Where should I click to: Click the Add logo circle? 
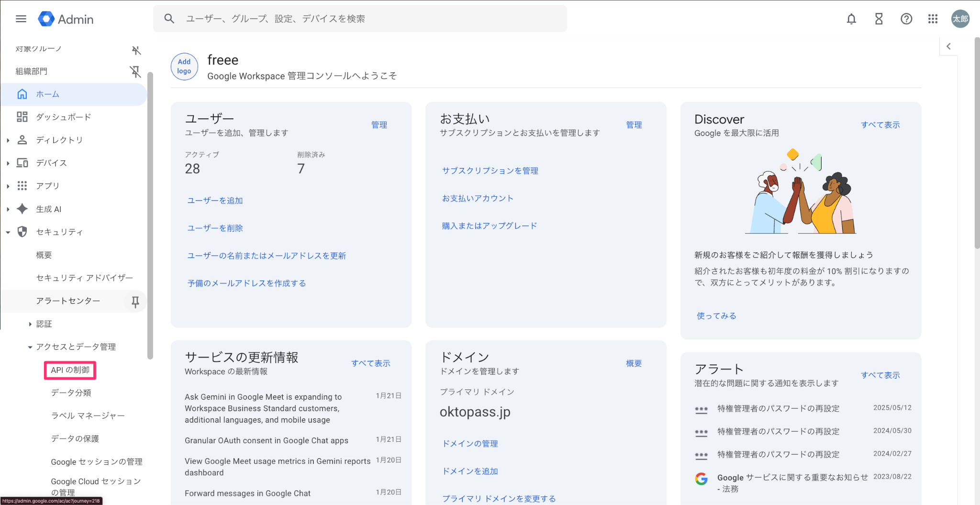click(x=184, y=67)
